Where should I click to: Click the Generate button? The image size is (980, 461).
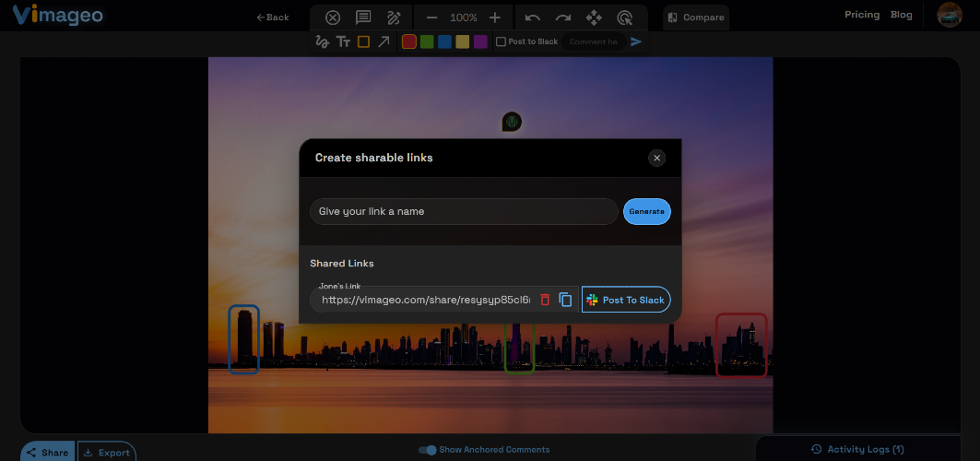pyautogui.click(x=647, y=212)
